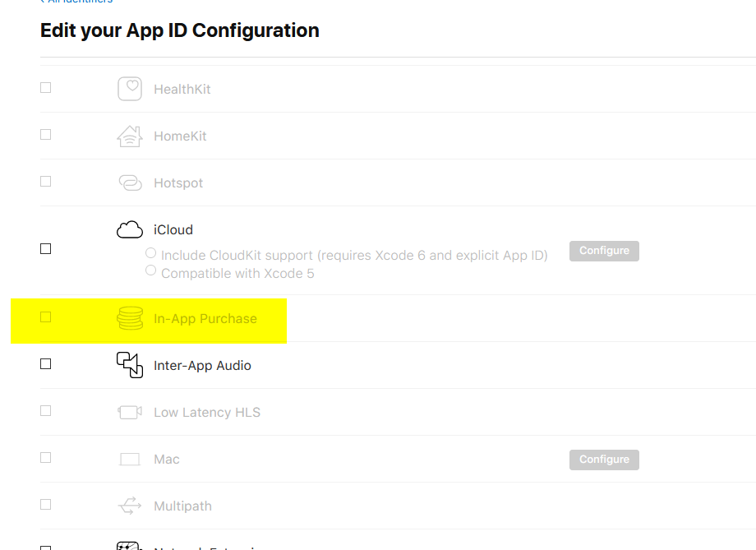Click the Low Latency HLS camera icon
756x550 pixels.
click(x=130, y=412)
